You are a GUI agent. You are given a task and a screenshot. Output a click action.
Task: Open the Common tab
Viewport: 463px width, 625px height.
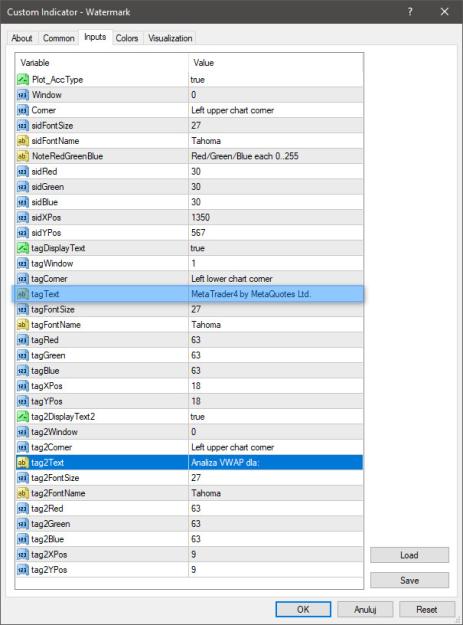(59, 38)
